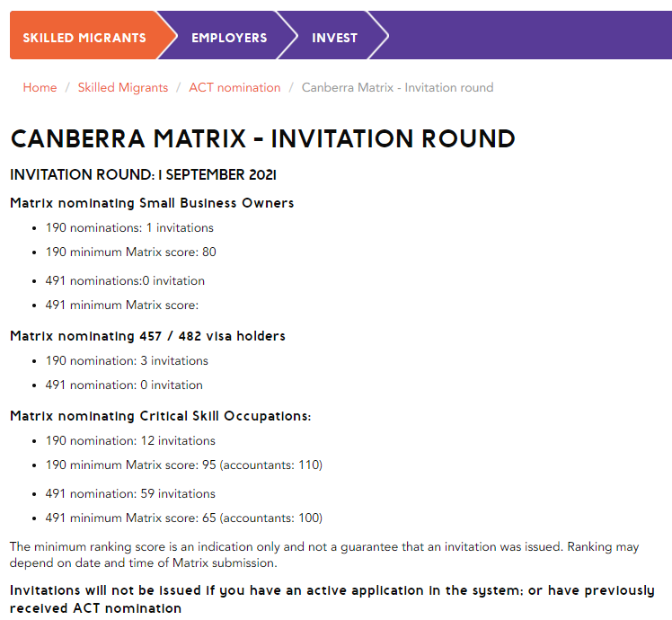Follow the ACT nomination breadcrumb link
This screenshot has width=672, height=620.
(234, 87)
